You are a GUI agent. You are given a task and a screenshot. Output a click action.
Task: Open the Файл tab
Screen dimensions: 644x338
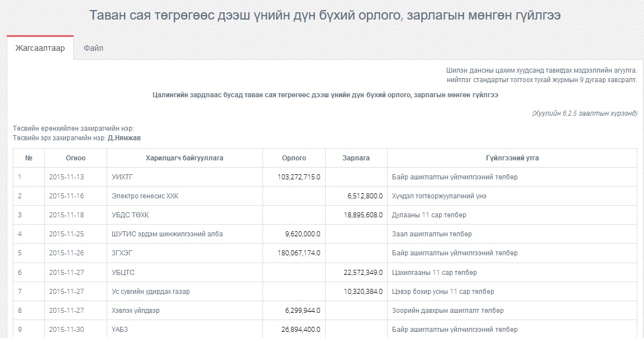coord(94,48)
